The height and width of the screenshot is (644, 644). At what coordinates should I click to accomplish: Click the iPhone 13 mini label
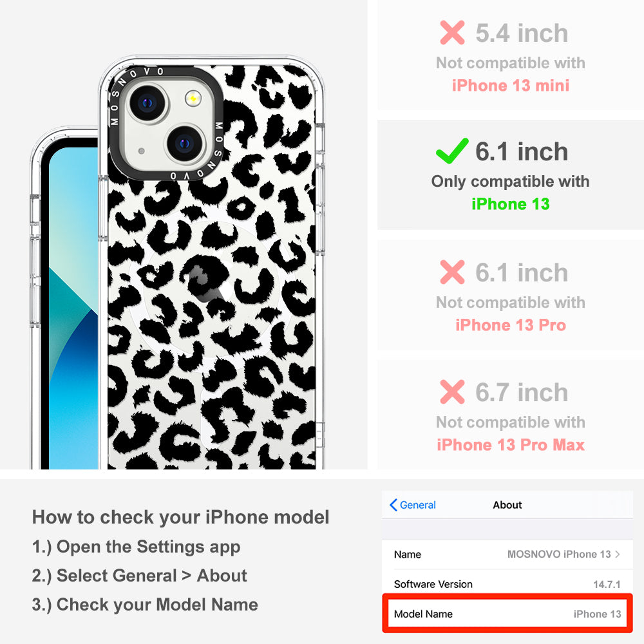click(x=511, y=86)
